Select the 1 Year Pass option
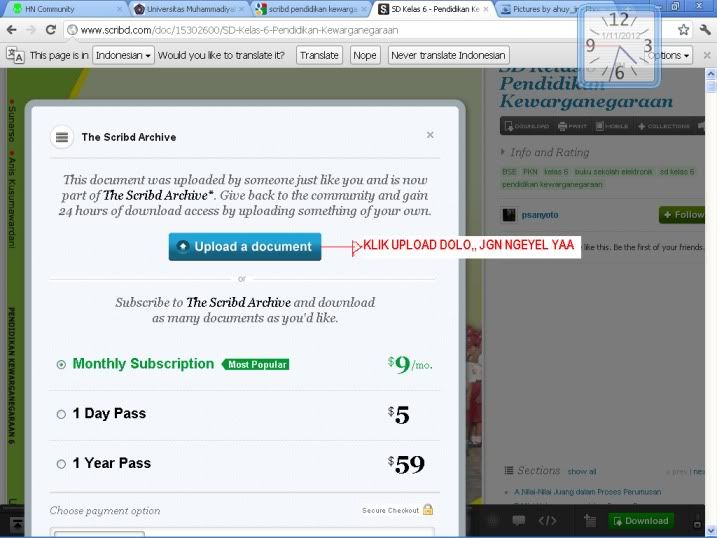Image resolution: width=717 pixels, height=538 pixels. click(x=61, y=464)
